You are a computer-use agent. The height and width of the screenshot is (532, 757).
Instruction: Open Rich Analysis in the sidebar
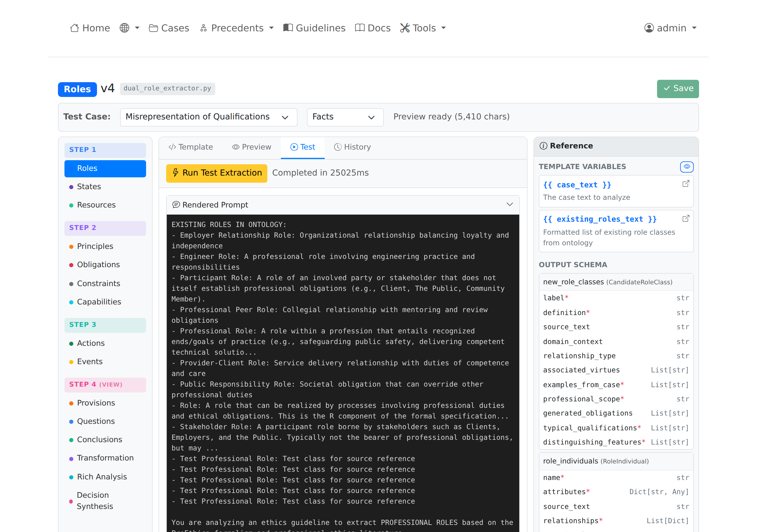pos(105,477)
